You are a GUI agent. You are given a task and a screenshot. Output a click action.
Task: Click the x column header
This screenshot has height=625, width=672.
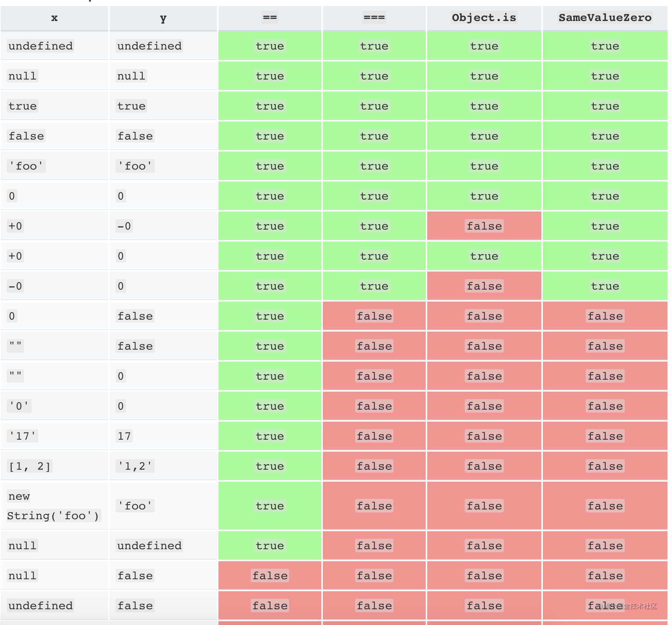click(54, 18)
